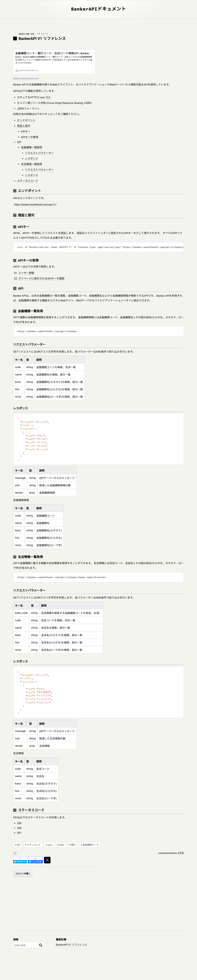This screenshot has height=980, width=197.
Task: Click status code 200 in the list
Action: pos(19,823)
